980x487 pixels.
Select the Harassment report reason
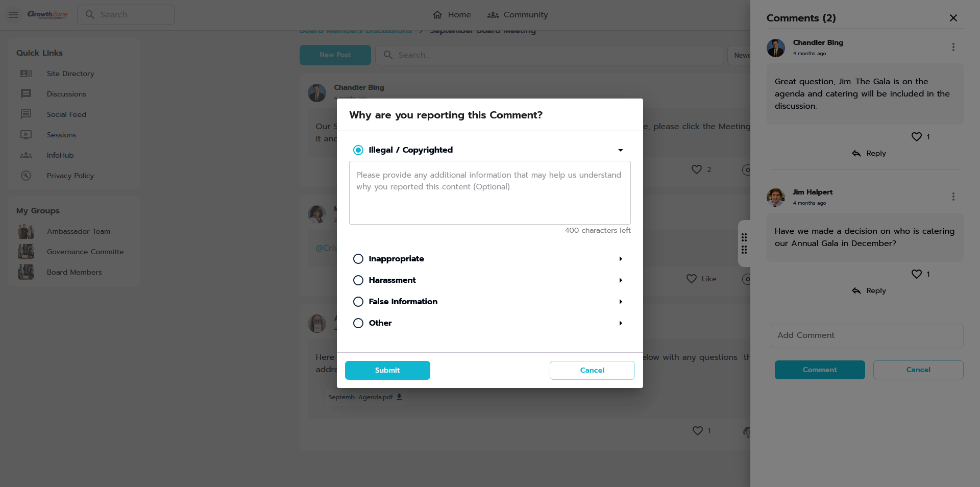pyautogui.click(x=358, y=280)
